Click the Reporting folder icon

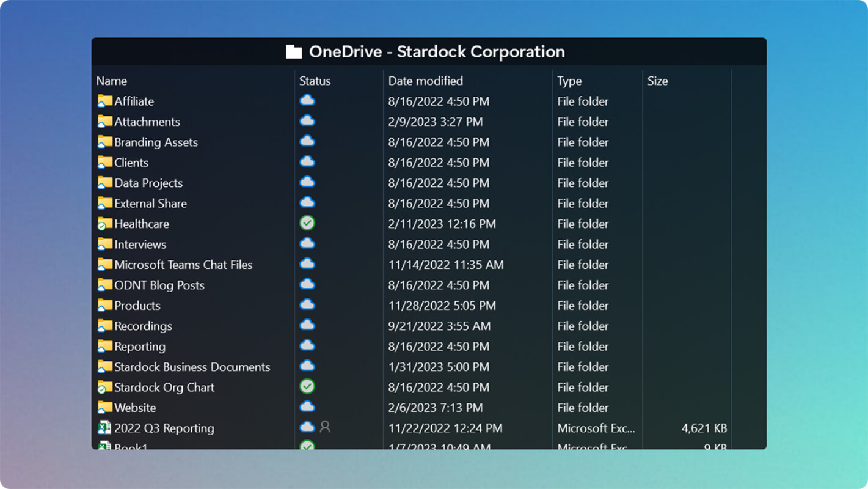pyautogui.click(x=104, y=347)
